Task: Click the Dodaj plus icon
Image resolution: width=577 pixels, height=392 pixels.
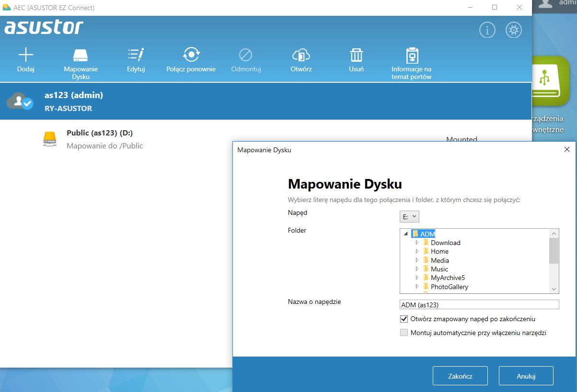Action: point(25,55)
